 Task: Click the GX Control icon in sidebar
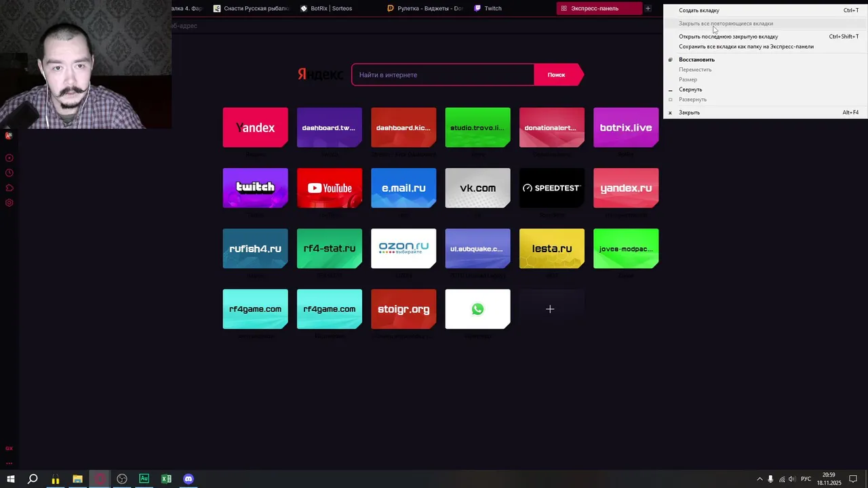point(9,448)
